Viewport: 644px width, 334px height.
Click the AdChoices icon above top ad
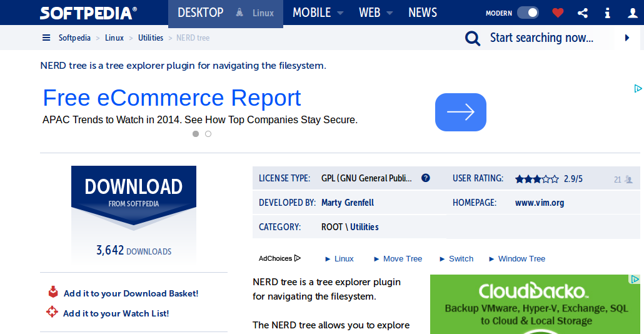click(638, 88)
